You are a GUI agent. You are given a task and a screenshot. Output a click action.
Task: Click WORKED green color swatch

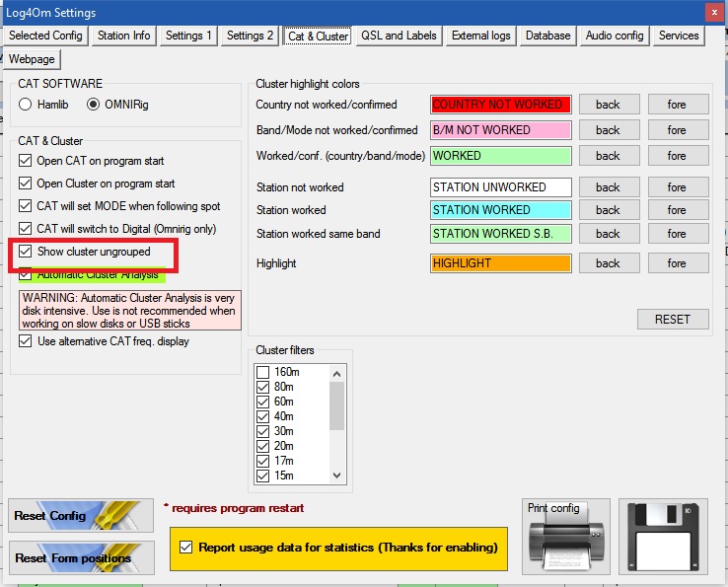500,156
